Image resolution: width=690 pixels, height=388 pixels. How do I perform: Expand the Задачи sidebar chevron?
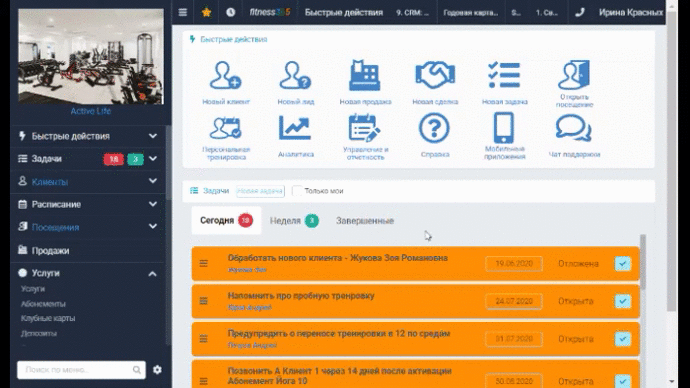pos(153,158)
